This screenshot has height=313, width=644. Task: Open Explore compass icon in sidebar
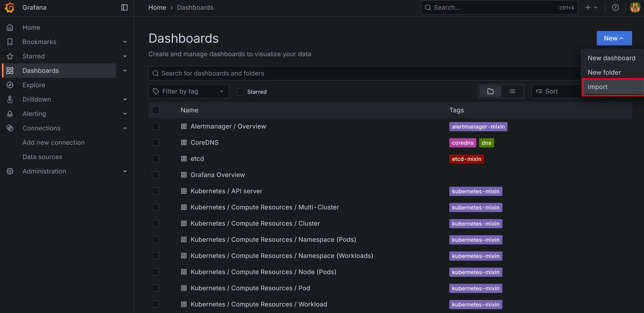click(10, 85)
